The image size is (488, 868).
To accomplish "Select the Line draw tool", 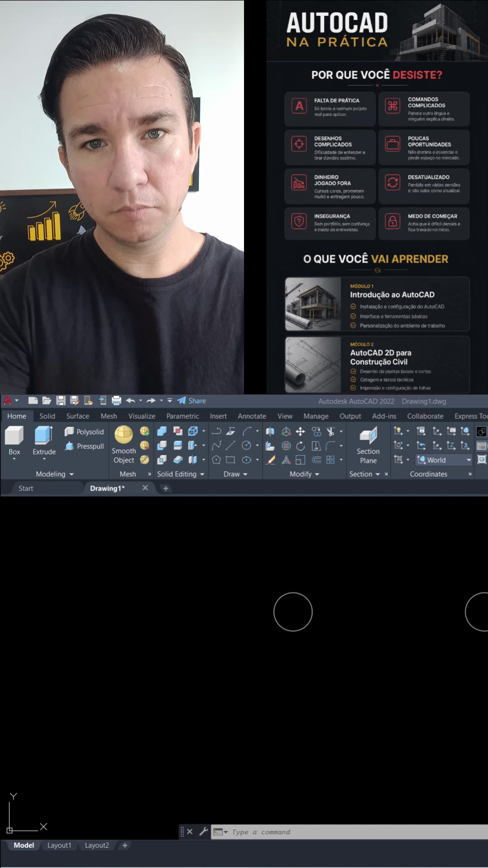I will [230, 445].
